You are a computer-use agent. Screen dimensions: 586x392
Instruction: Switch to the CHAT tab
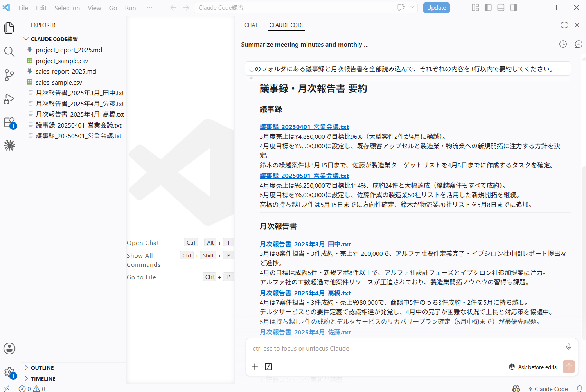point(251,25)
